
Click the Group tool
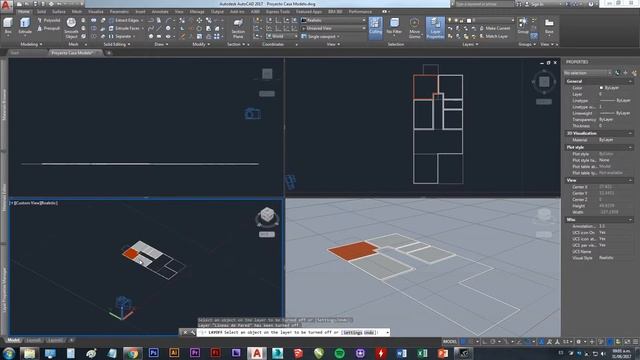pos(522,25)
